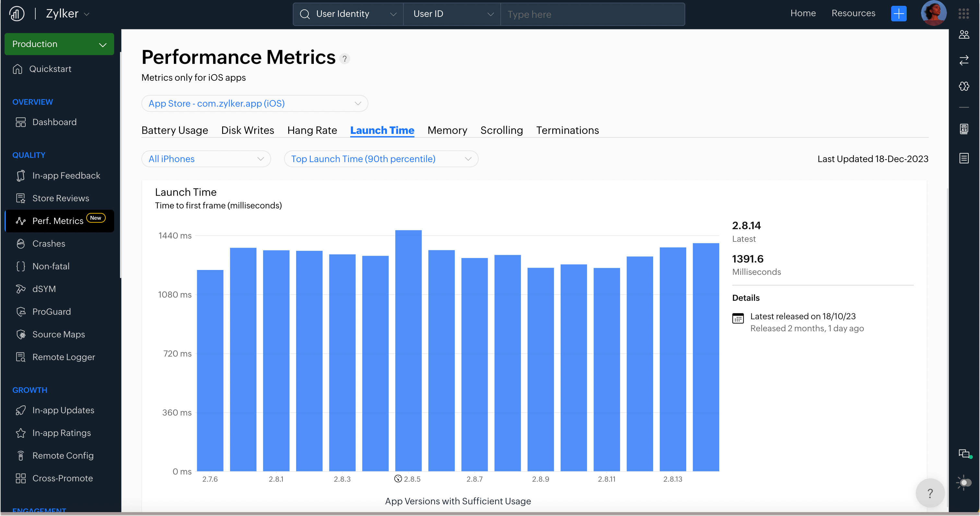980x516 pixels.
Task: Open the chat icon in right rail
Action: point(964,454)
